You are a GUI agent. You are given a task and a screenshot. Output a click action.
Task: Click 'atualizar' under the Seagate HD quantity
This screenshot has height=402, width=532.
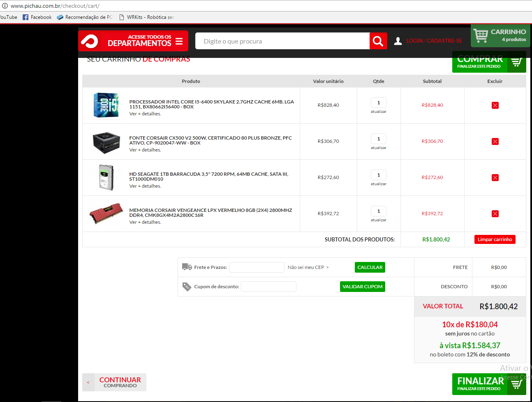pyautogui.click(x=379, y=184)
